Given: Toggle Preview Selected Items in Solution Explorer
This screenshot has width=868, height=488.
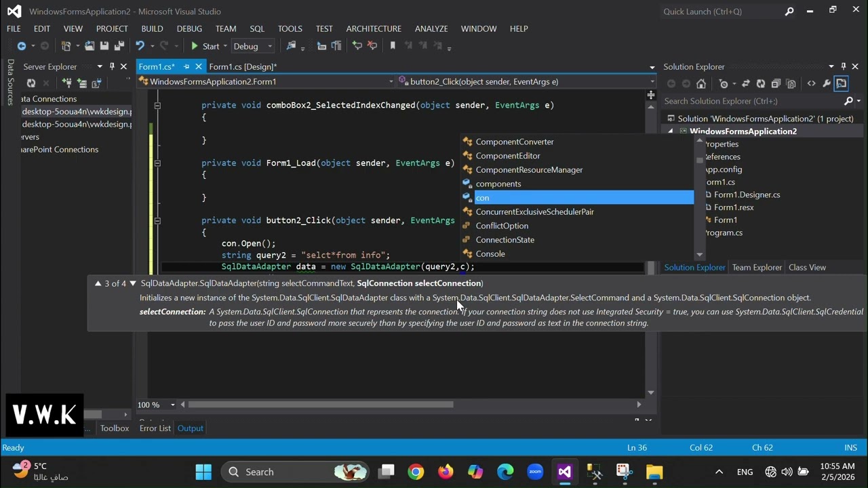Looking at the screenshot, I should pyautogui.click(x=842, y=83).
